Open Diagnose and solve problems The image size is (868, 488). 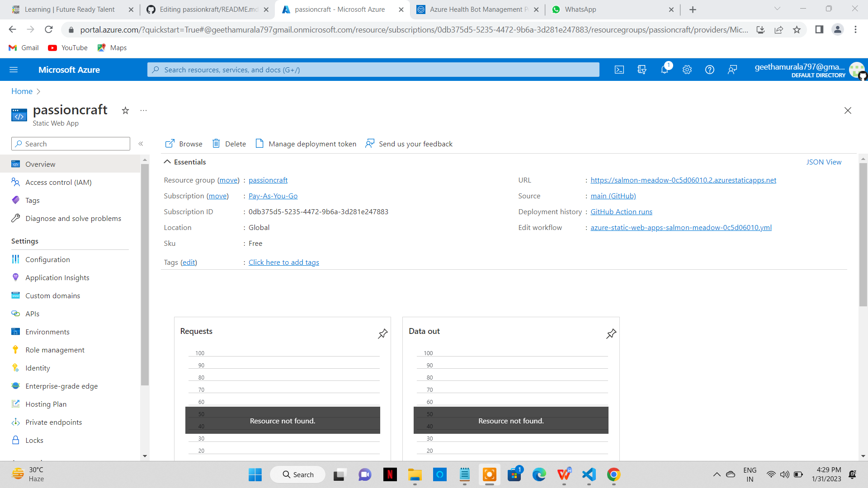(x=73, y=218)
